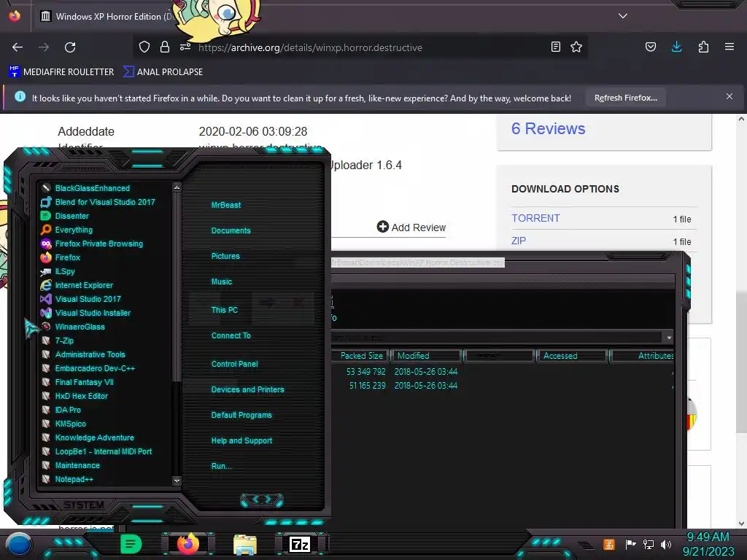This screenshot has width=747, height=560.
Task: Select the ZIP download option
Action: [x=519, y=241]
